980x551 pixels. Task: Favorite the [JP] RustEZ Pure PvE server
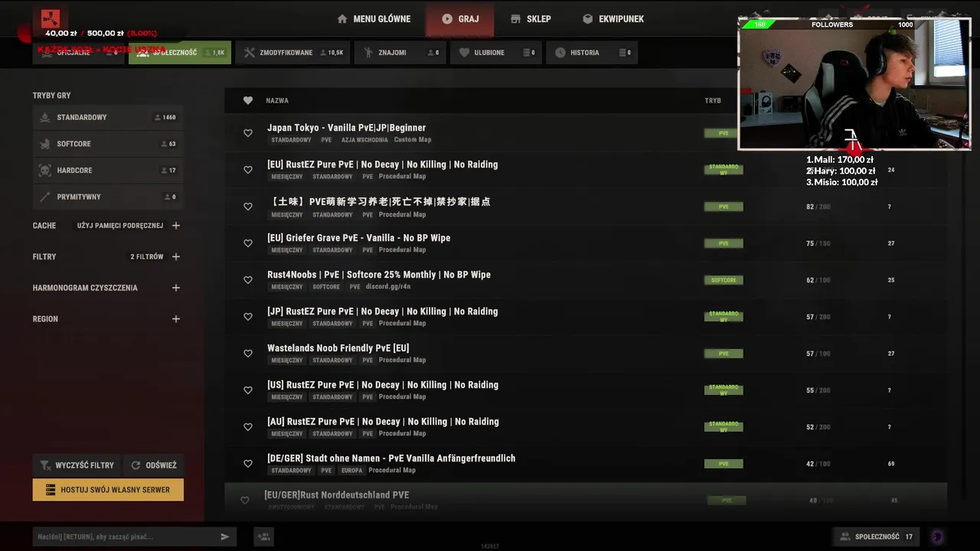[248, 317]
